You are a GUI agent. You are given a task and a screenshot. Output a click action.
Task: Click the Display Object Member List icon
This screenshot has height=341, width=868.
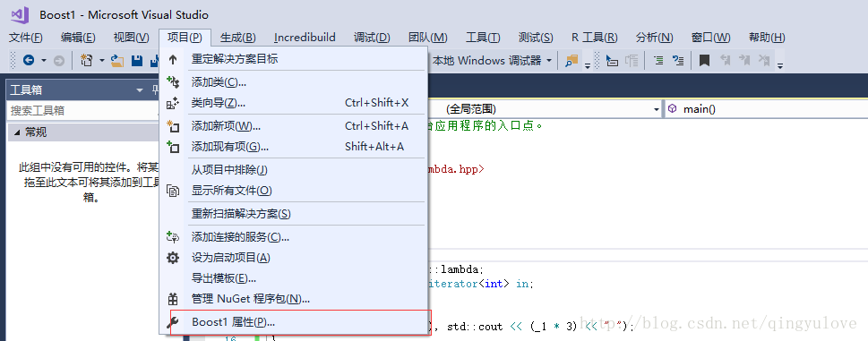tap(612, 60)
